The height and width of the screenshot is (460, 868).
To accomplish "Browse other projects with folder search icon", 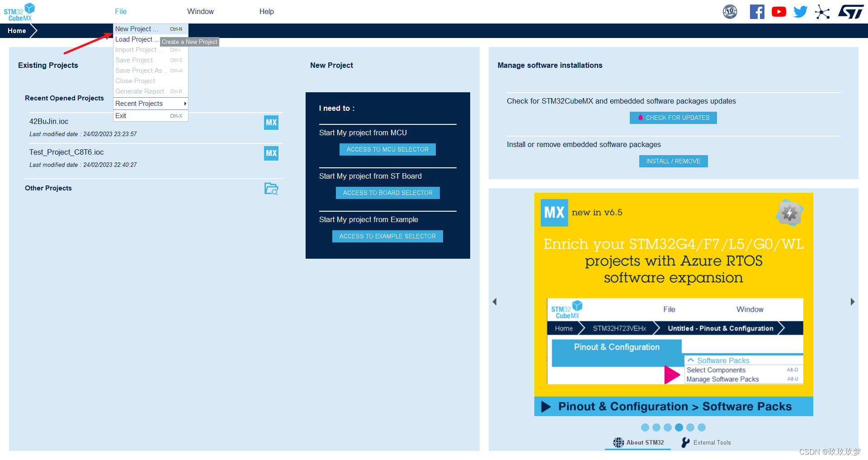I will [x=271, y=189].
